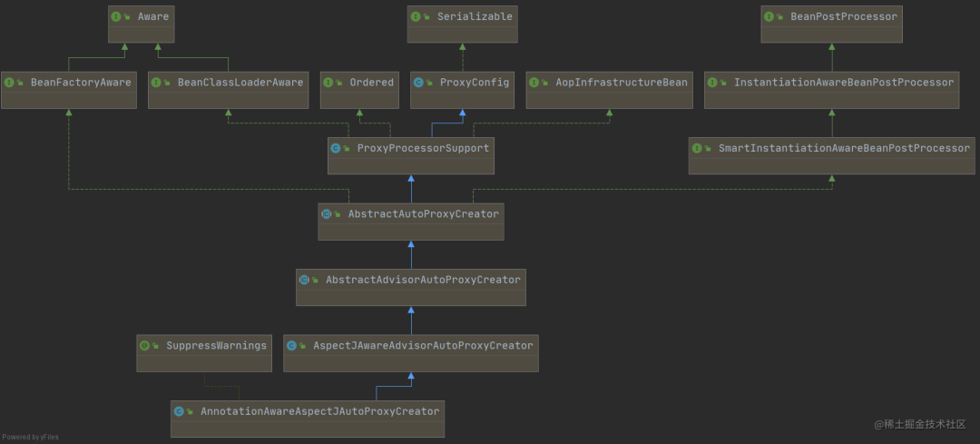Screen dimensions: 980x444
Task: Select the AopInfrastructureBean node
Action: coord(609,89)
